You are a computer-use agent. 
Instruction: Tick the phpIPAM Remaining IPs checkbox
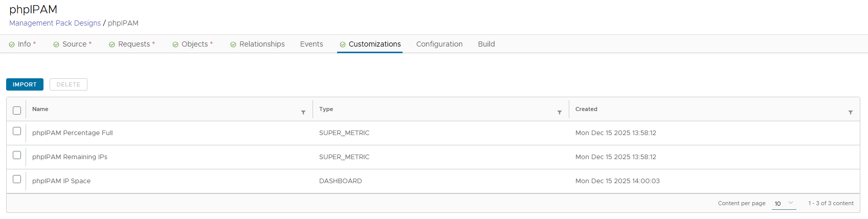coord(17,155)
